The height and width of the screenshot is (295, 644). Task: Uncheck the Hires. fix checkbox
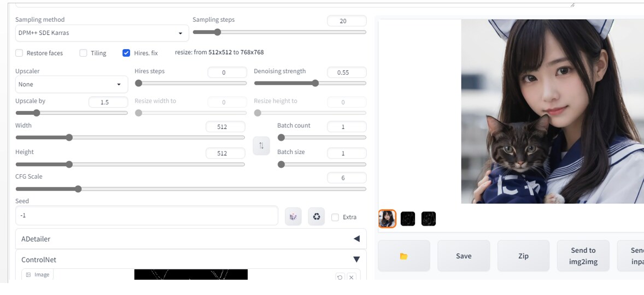click(126, 53)
